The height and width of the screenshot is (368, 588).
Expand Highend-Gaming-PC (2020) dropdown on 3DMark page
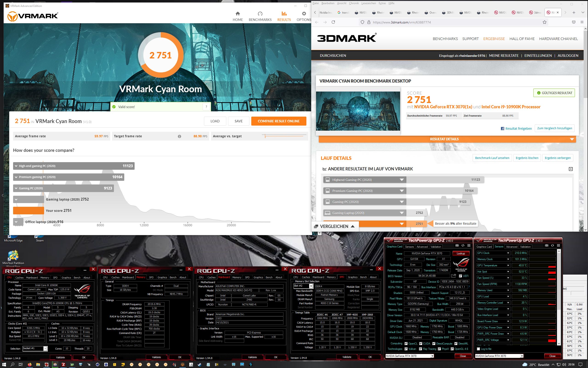402,180
